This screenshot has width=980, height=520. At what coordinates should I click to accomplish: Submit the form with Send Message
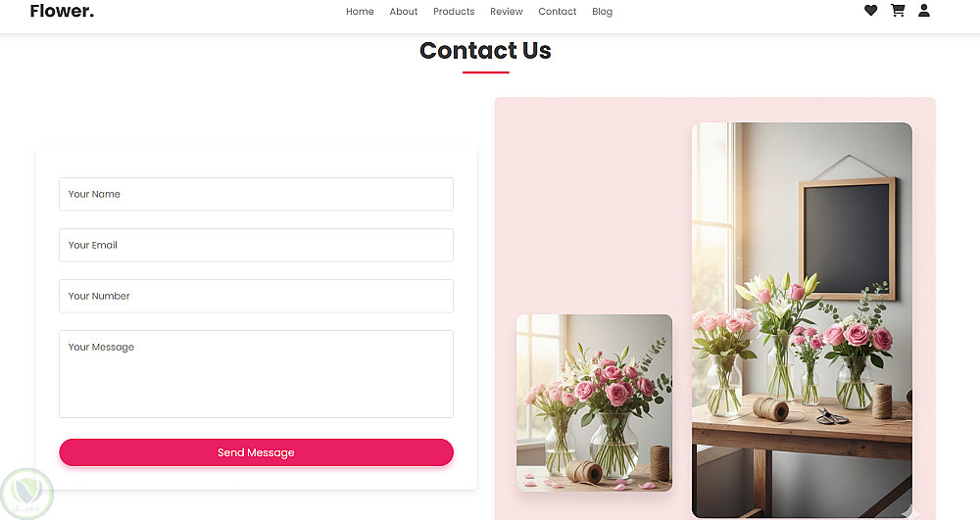pos(256,452)
